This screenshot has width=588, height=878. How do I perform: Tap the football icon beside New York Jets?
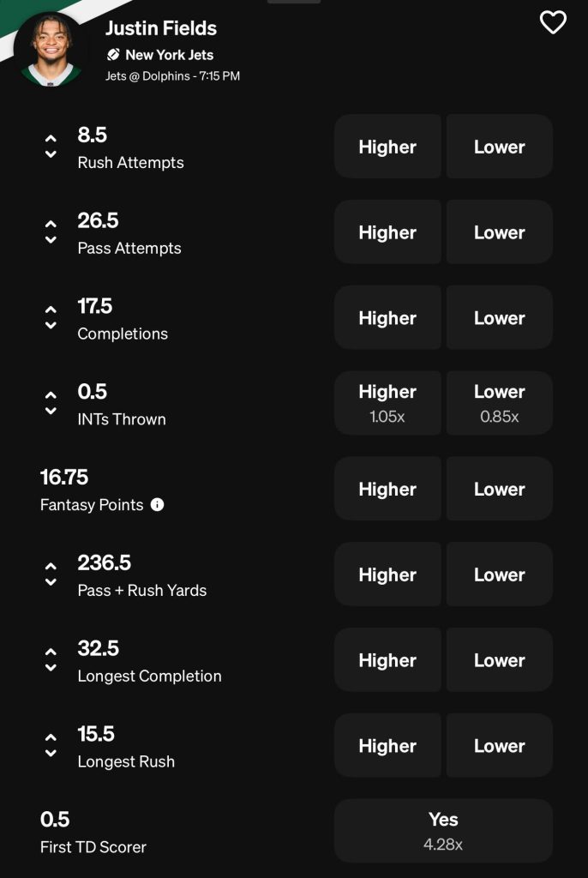coord(113,55)
